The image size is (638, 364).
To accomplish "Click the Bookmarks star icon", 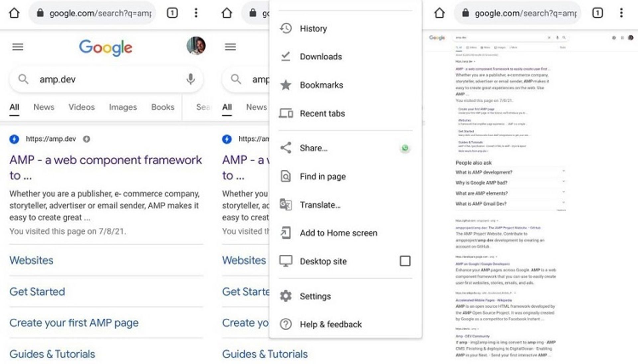I will click(286, 85).
